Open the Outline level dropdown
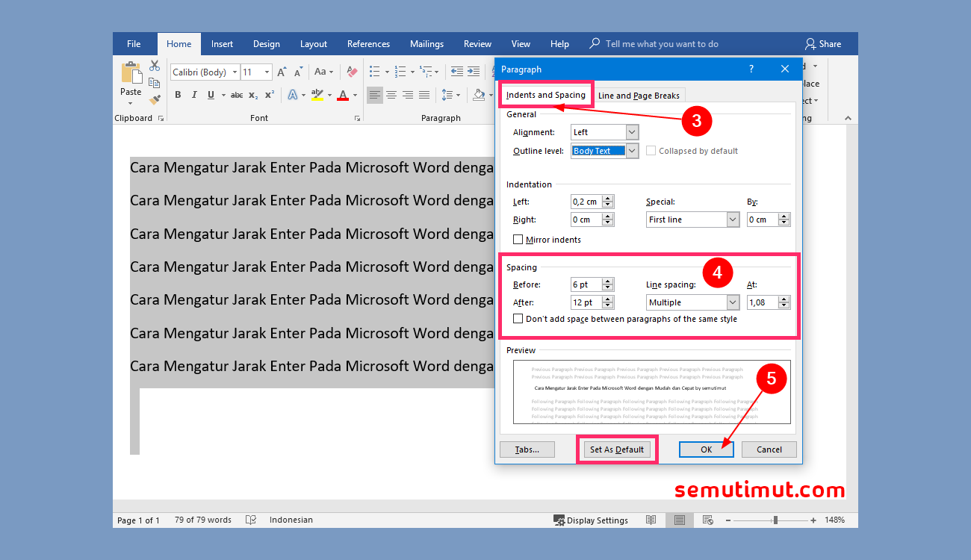This screenshot has height=560, width=971. pos(632,151)
